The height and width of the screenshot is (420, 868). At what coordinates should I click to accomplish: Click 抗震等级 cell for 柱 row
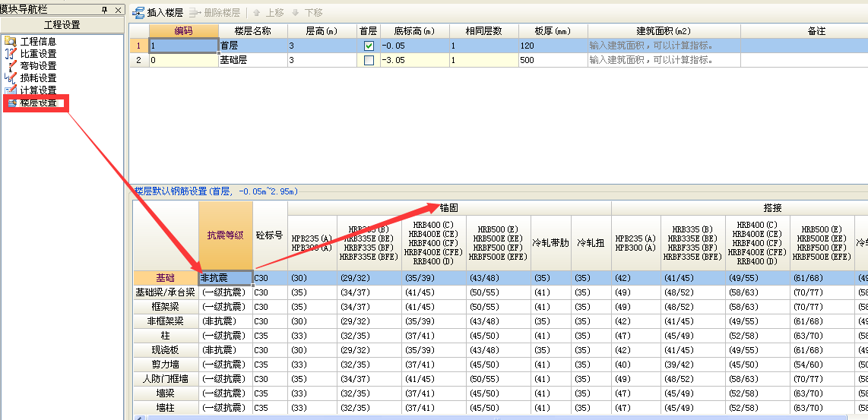click(x=226, y=336)
